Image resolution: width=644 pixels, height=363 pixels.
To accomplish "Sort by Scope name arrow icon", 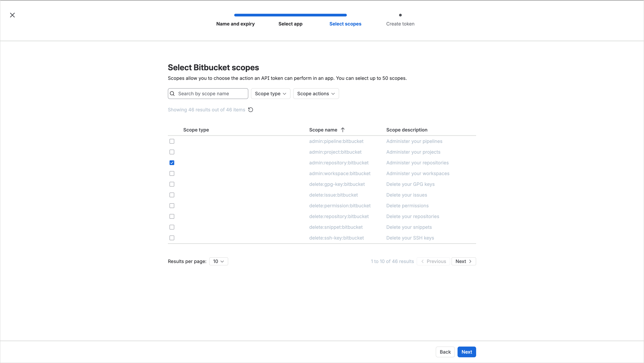I will pos(343,130).
